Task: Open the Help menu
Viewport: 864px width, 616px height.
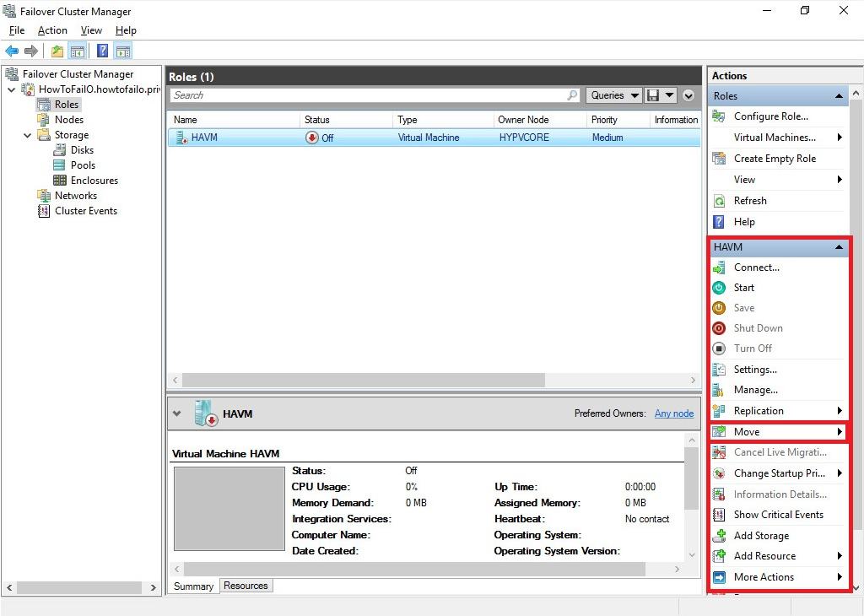Action: [126, 30]
